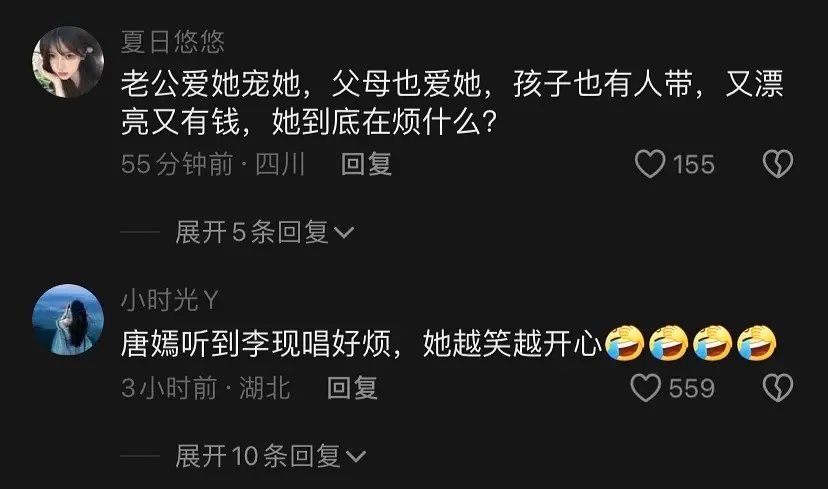Open username 夏日悠悠
The height and width of the screenshot is (489, 828).
173,42
